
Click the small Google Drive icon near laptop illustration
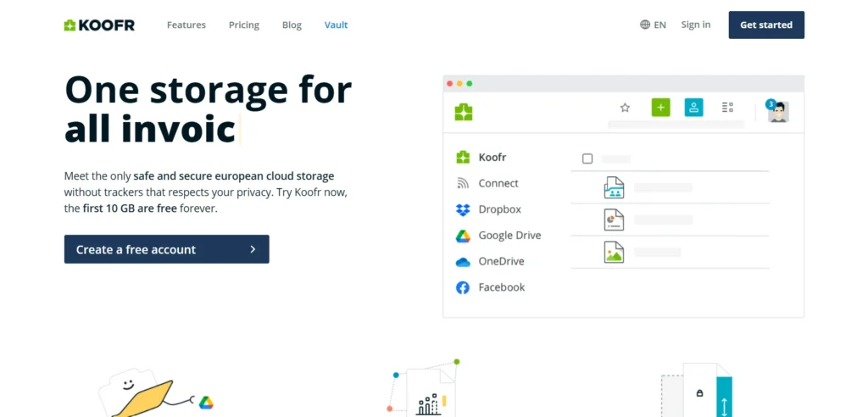206,403
